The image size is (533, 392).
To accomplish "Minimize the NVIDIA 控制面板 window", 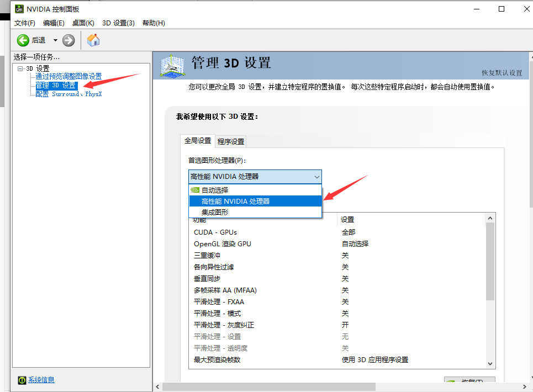I will [477, 9].
